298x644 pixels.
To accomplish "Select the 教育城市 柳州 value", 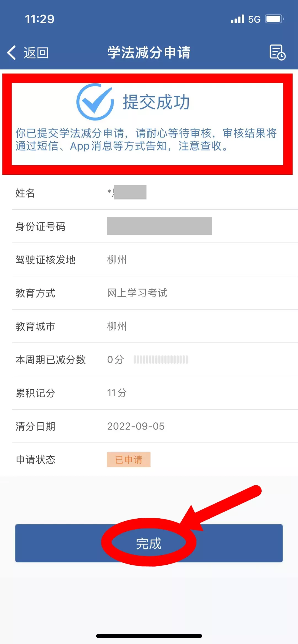I will [x=117, y=326].
